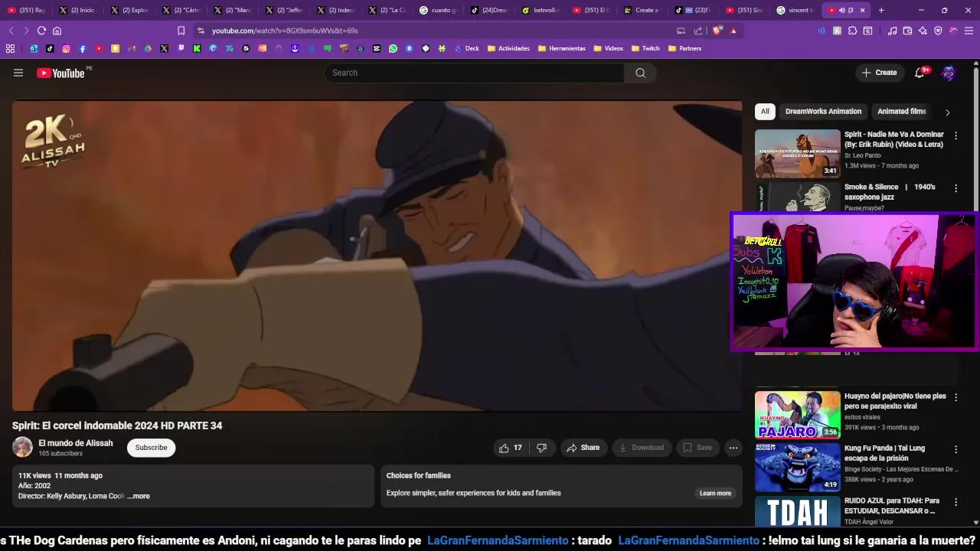Switch to the betnroll browser tab
Viewport: 980px width, 551px height.
coord(541,10)
